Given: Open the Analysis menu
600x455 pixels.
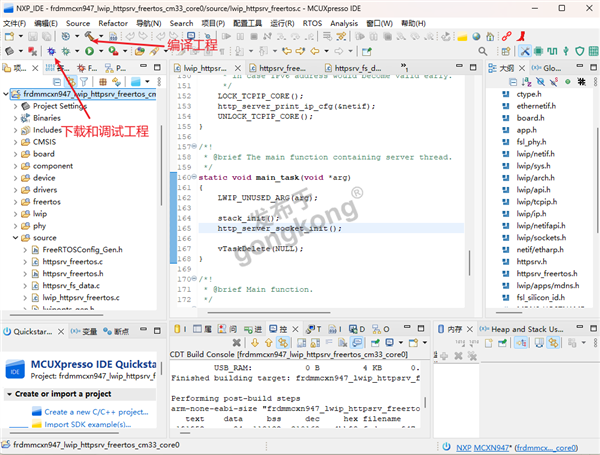Looking at the screenshot, I should point(344,23).
